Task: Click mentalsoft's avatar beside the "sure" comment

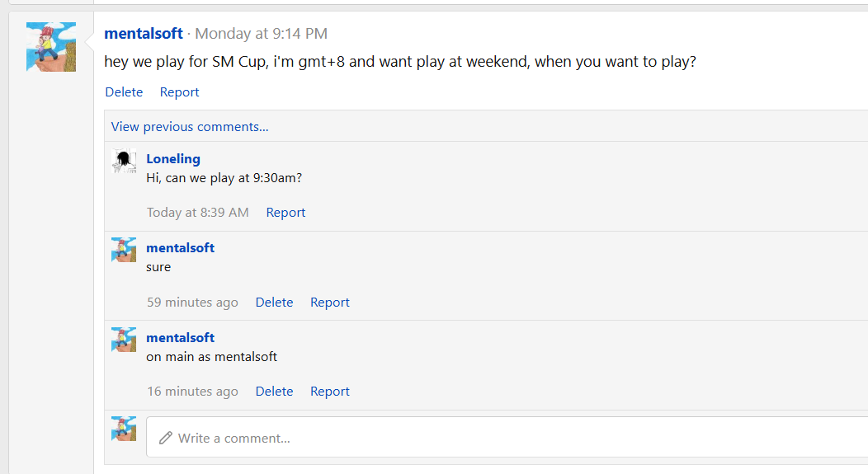Action: [124, 250]
